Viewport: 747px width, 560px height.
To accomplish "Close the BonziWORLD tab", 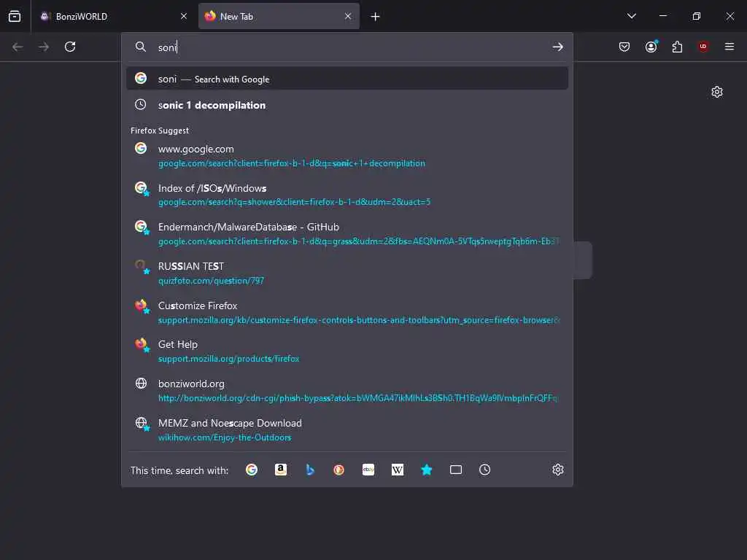I will [x=184, y=16].
